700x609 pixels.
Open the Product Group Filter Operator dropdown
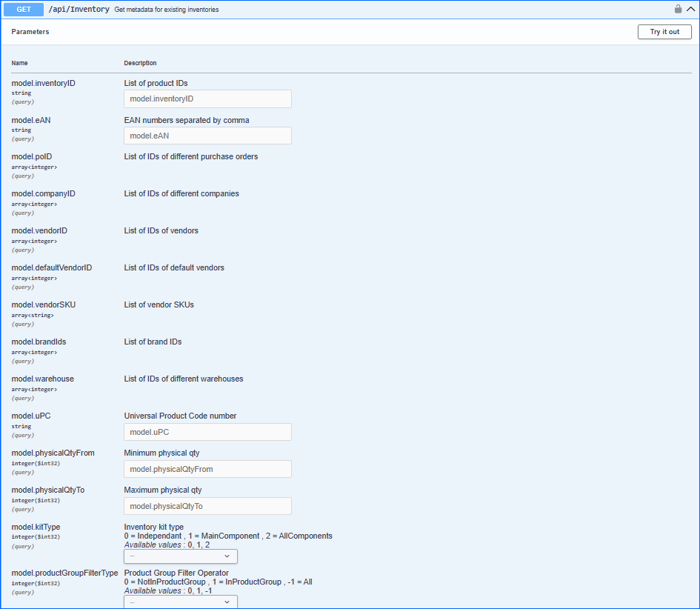pos(181,602)
